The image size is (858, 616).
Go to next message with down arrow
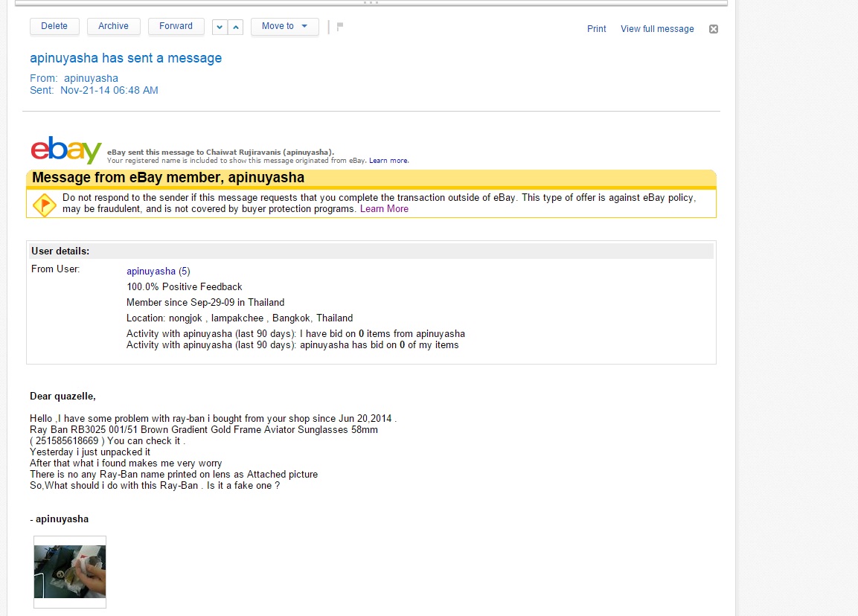(220, 27)
